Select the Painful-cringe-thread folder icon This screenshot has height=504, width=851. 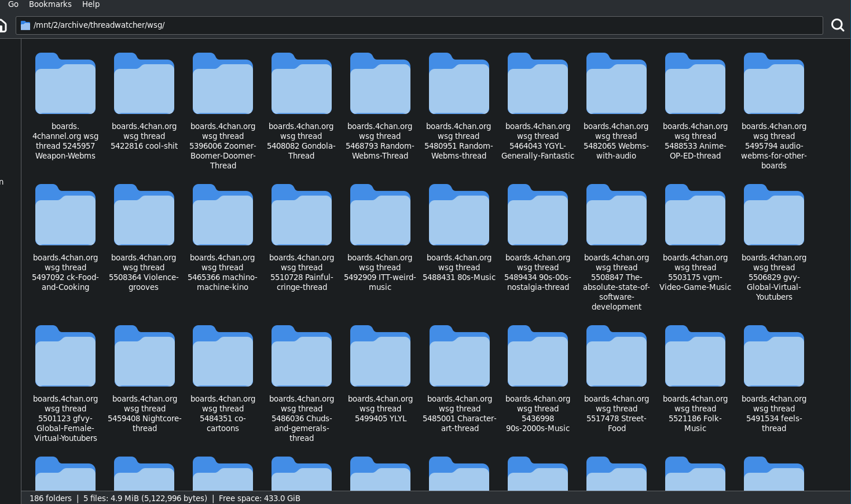pyautogui.click(x=302, y=215)
